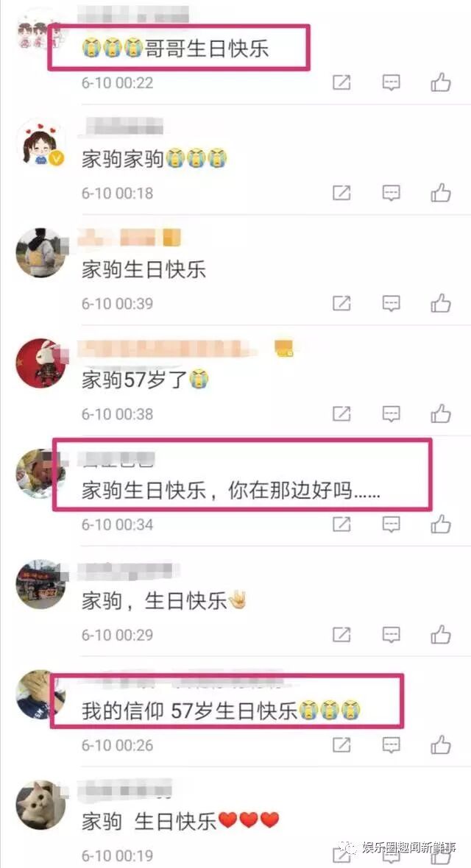Like the 家驹家驹 comment
The image size is (471, 868).
tap(441, 193)
